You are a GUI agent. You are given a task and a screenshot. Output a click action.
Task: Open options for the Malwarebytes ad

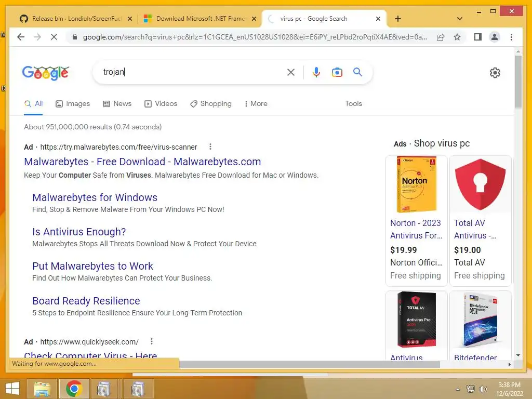(210, 147)
